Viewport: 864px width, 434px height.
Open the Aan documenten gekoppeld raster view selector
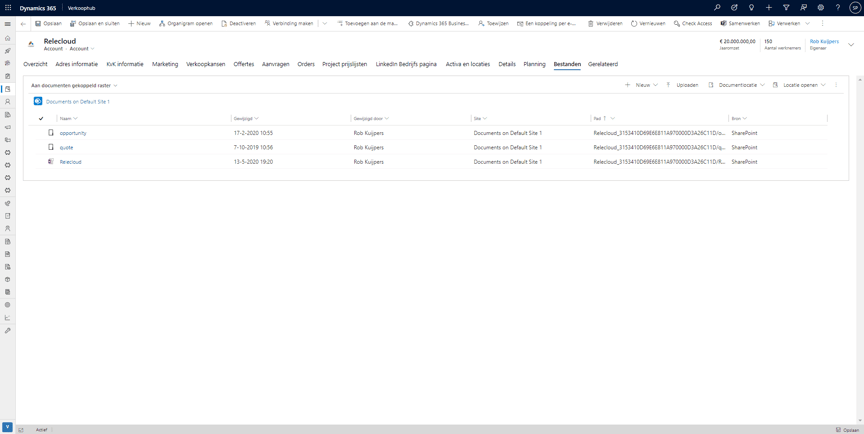[x=74, y=85]
